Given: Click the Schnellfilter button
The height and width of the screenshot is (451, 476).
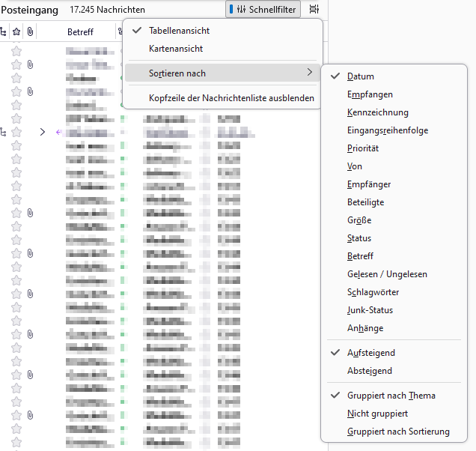Looking at the screenshot, I should [263, 10].
